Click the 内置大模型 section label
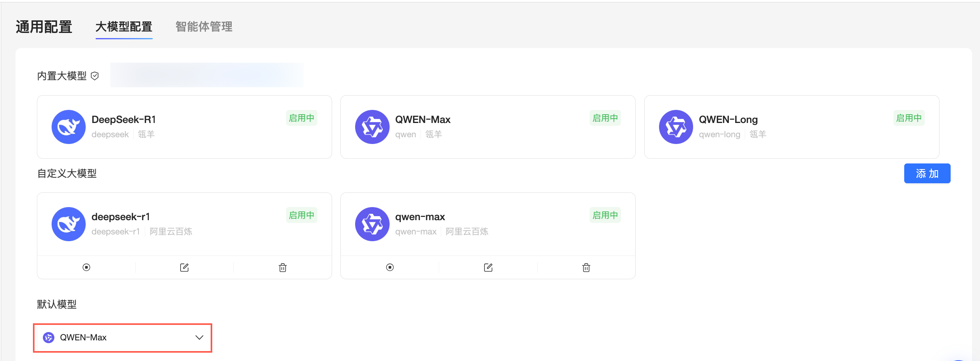 62,76
